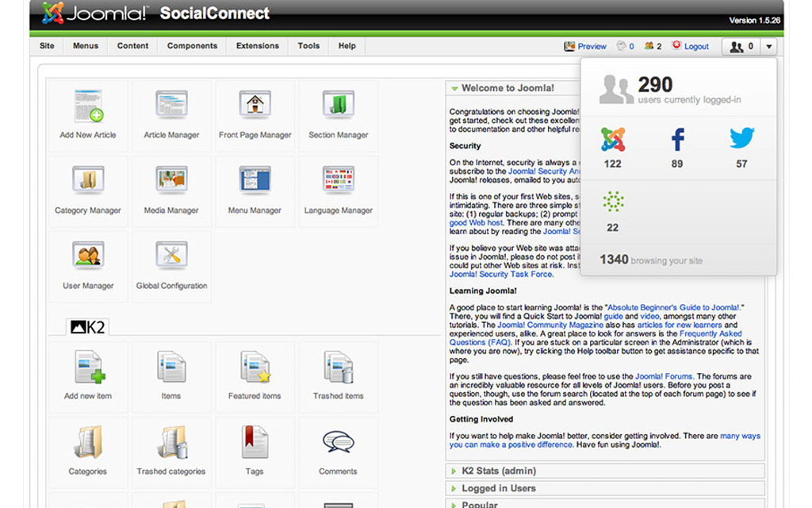
Task: Click K2 Add new item icon
Action: [x=88, y=368]
